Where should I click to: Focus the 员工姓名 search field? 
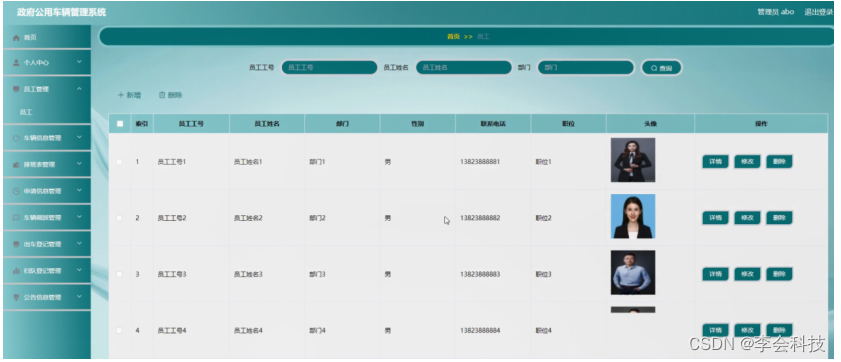463,68
